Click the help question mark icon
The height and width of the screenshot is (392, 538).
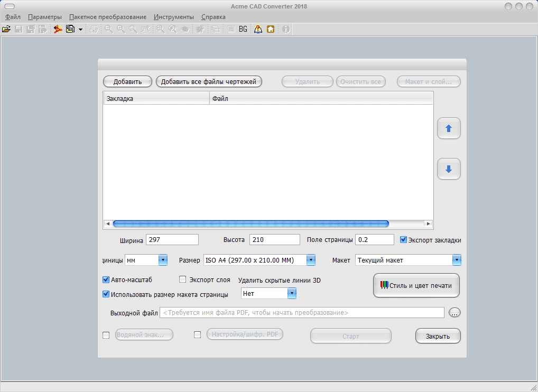[x=258, y=29]
